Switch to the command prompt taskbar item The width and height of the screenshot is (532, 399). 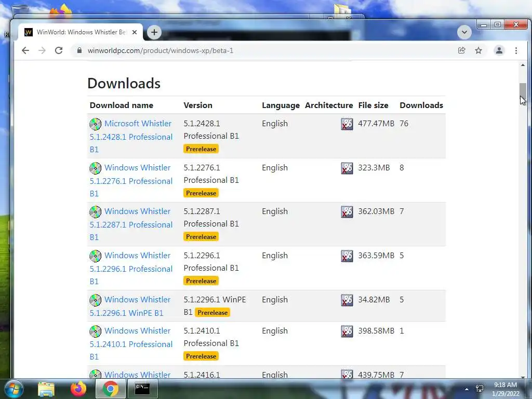[142, 389]
